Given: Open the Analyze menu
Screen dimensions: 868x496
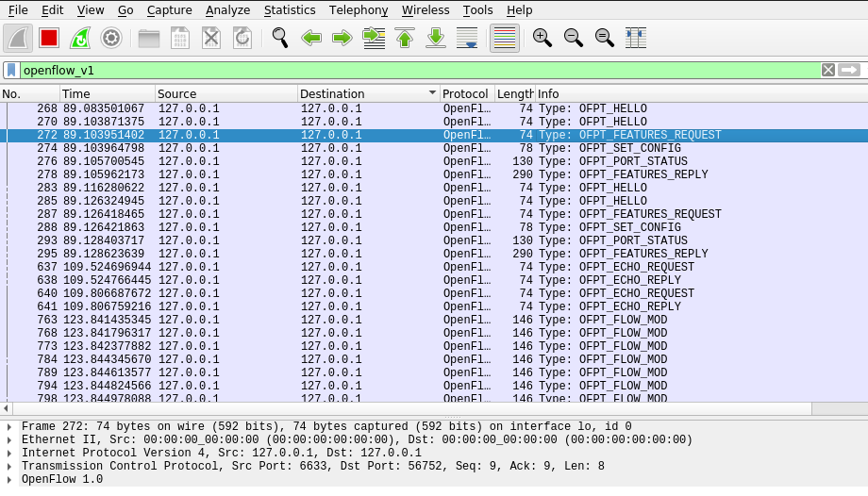Looking at the screenshot, I should click(227, 10).
